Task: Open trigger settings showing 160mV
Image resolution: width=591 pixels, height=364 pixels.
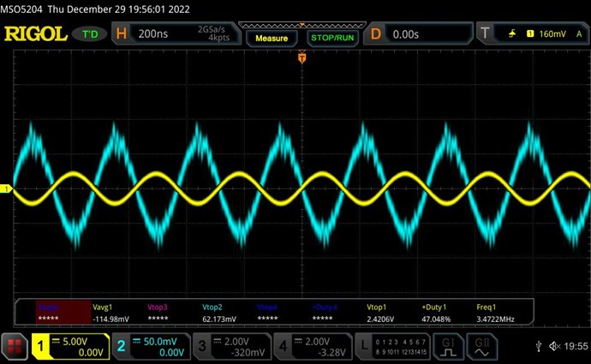Action: point(533,34)
